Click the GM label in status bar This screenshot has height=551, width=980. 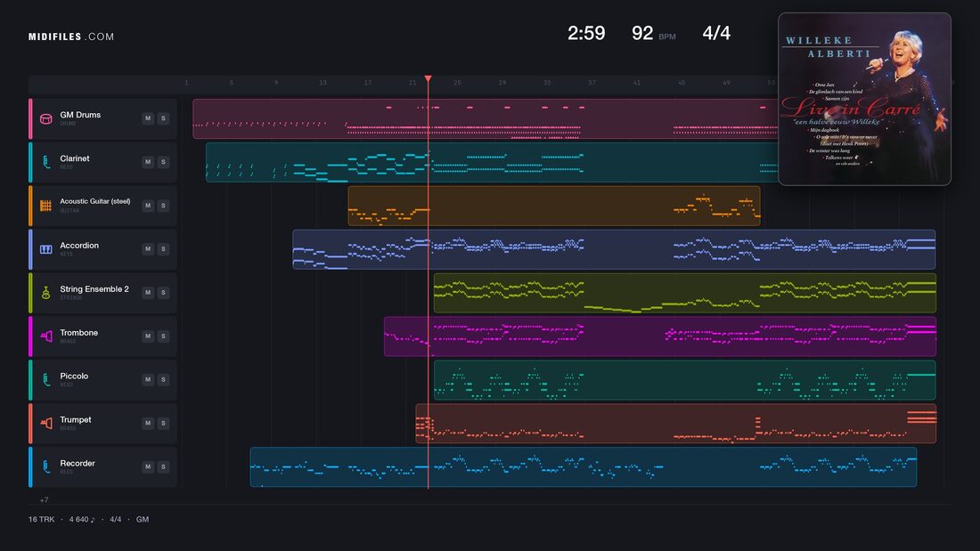tap(143, 519)
